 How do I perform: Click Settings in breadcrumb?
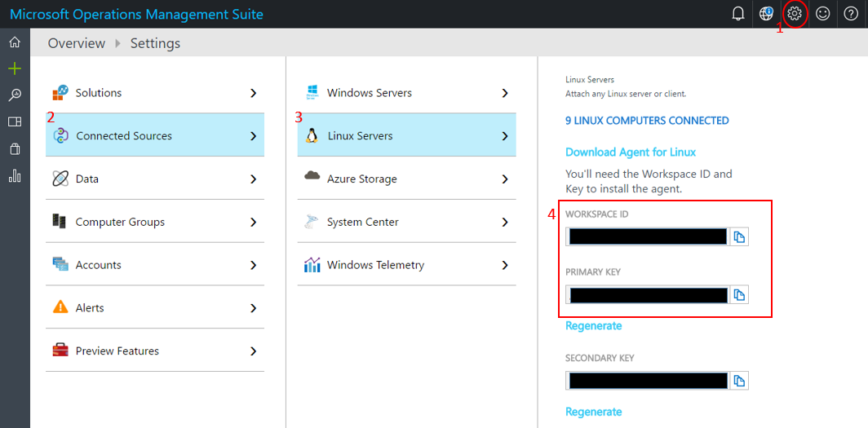[155, 43]
